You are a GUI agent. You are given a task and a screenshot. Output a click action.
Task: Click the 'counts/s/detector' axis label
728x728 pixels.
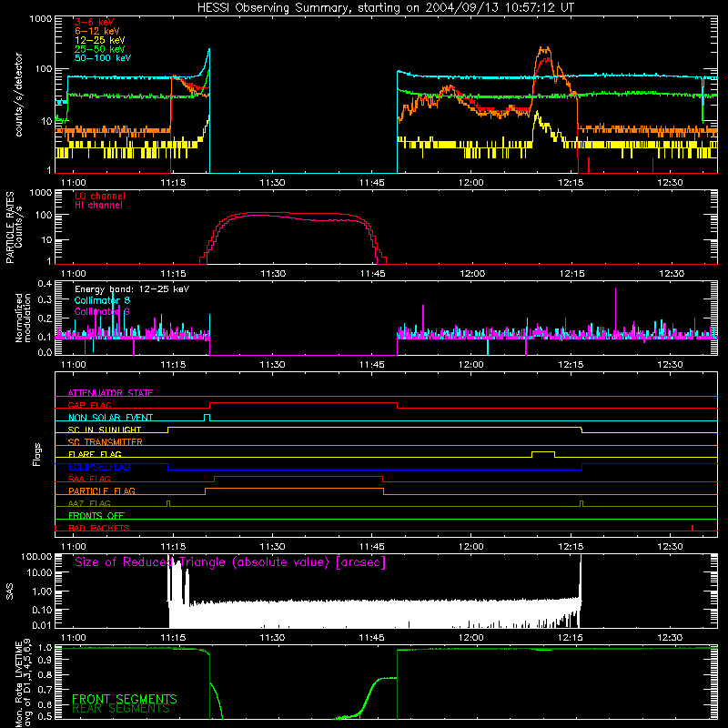click(19, 95)
